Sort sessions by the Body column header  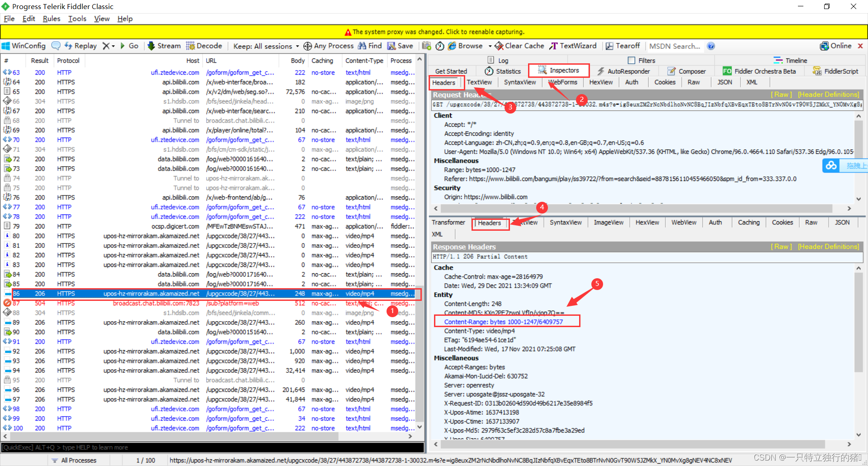297,60
